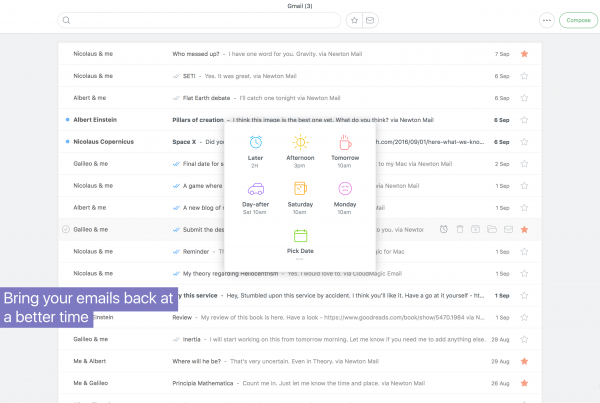
Task: Star the 'A new blog' email
Action: 524,208
